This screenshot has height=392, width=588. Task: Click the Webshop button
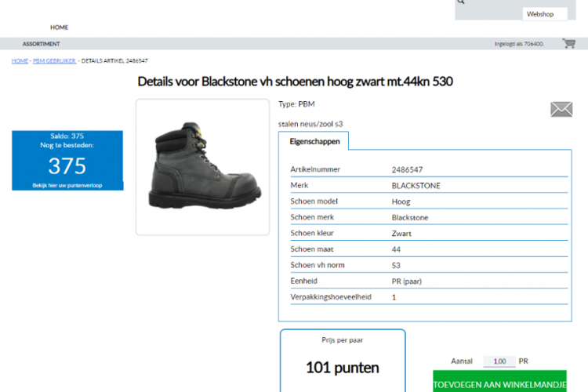(545, 14)
